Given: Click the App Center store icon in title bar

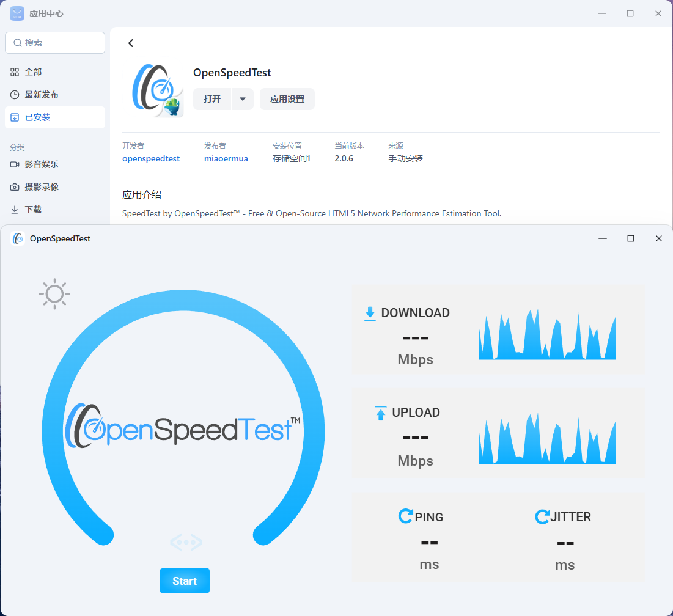Looking at the screenshot, I should click(x=17, y=13).
